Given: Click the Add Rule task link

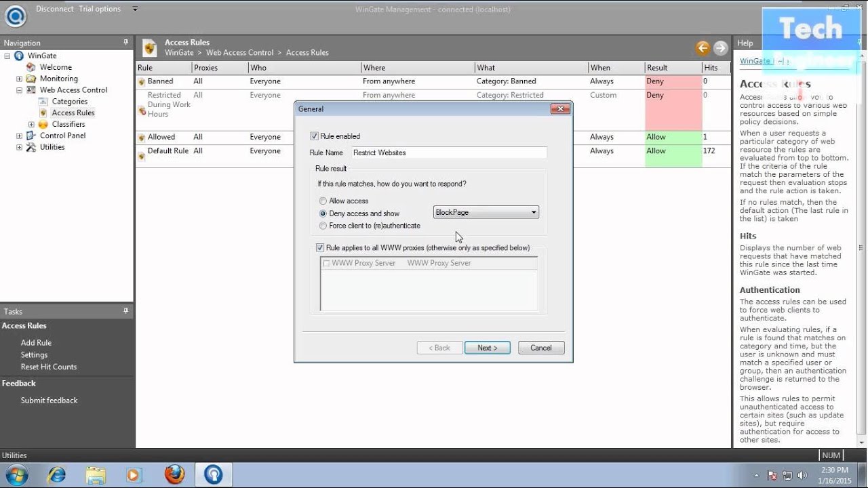Looking at the screenshot, I should (x=36, y=343).
